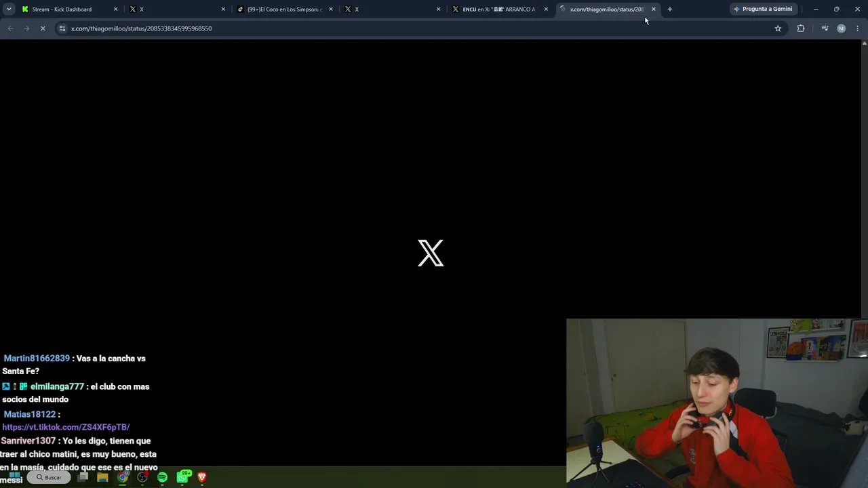Close the El Coco en Los Simpson tab
868x488 pixels.
point(331,9)
